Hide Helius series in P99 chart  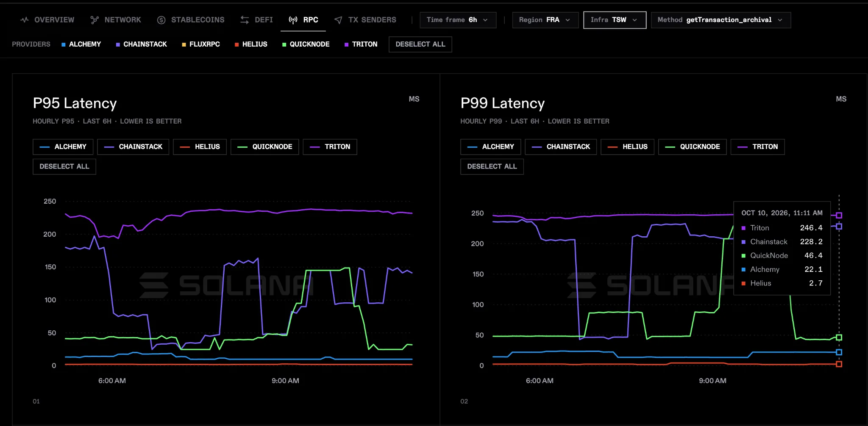click(627, 147)
